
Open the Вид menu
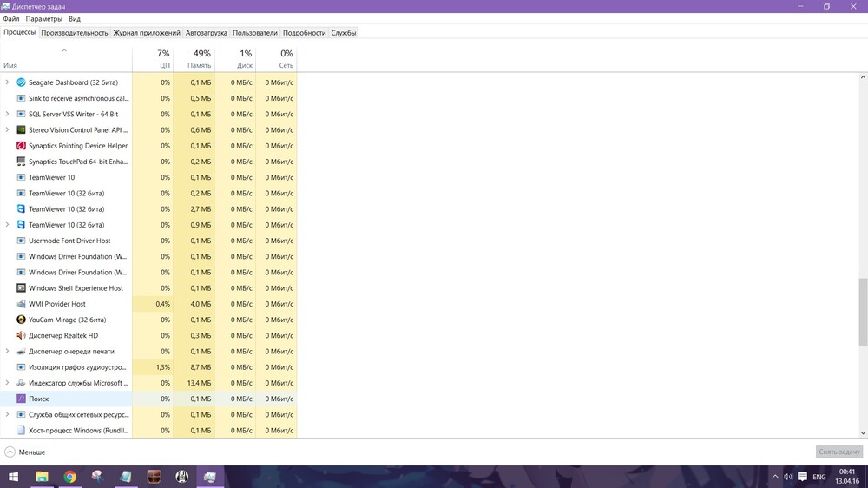pos(74,19)
